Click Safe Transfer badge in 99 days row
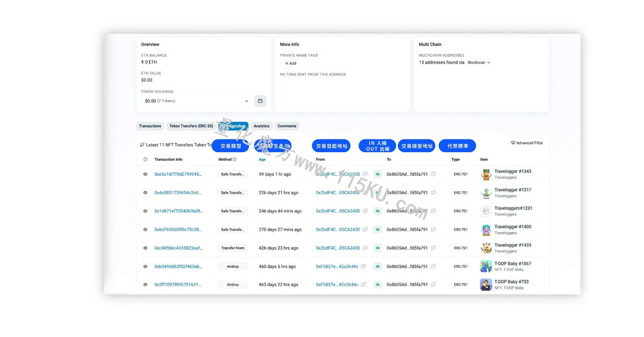 click(x=233, y=174)
